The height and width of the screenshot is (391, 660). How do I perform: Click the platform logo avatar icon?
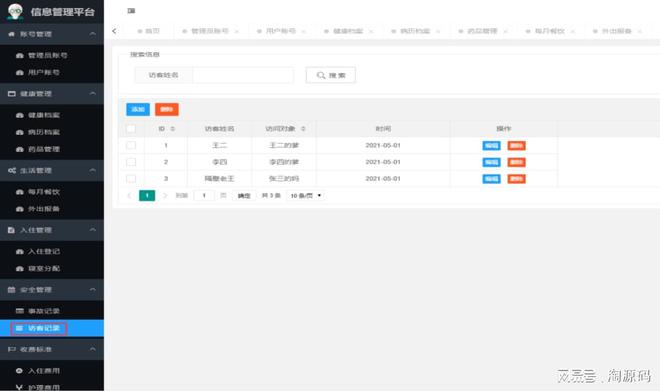point(15,11)
